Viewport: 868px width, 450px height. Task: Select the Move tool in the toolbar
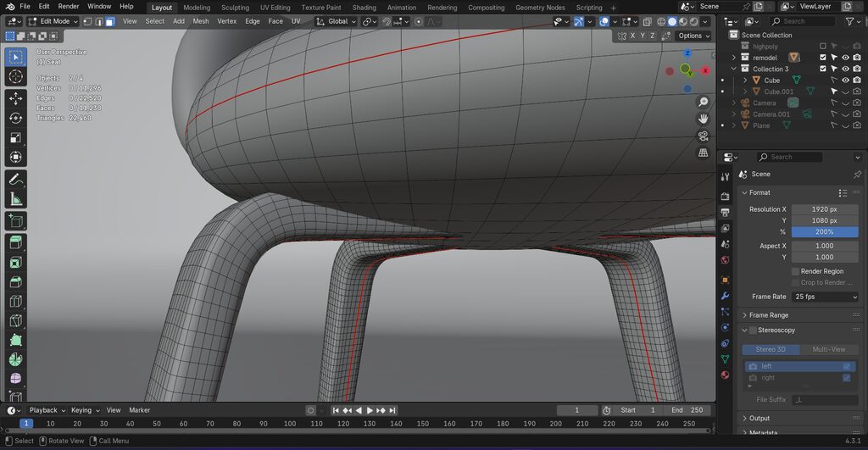[x=16, y=97]
